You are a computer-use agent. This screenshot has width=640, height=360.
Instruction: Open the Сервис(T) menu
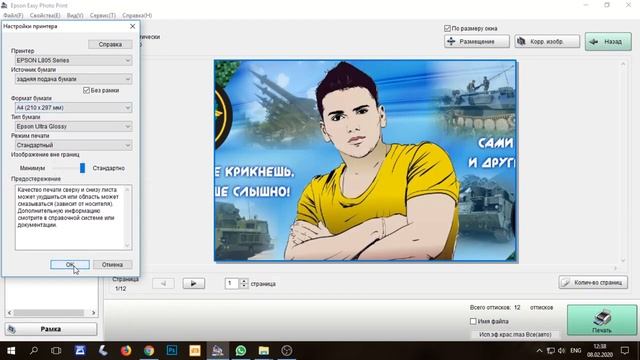pos(103,15)
